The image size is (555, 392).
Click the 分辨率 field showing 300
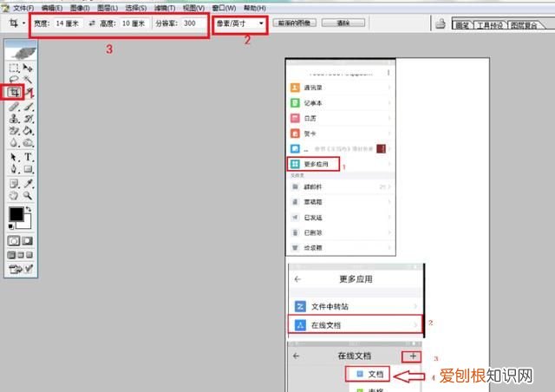tap(193, 23)
